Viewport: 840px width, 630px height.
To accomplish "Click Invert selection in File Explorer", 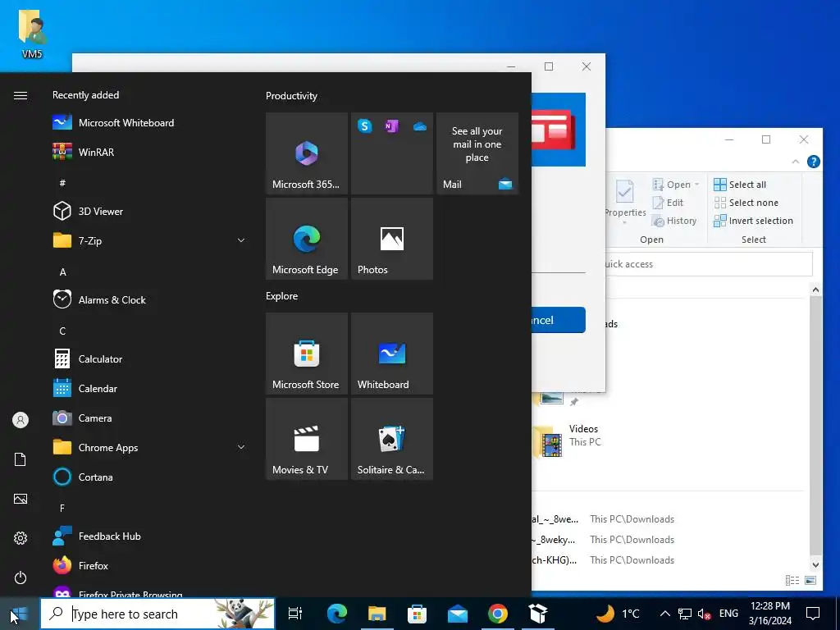I will (x=753, y=221).
